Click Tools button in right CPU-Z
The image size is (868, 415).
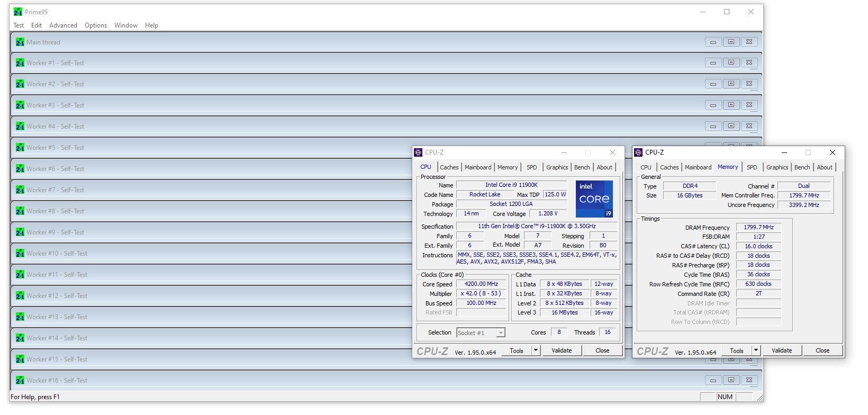(737, 350)
